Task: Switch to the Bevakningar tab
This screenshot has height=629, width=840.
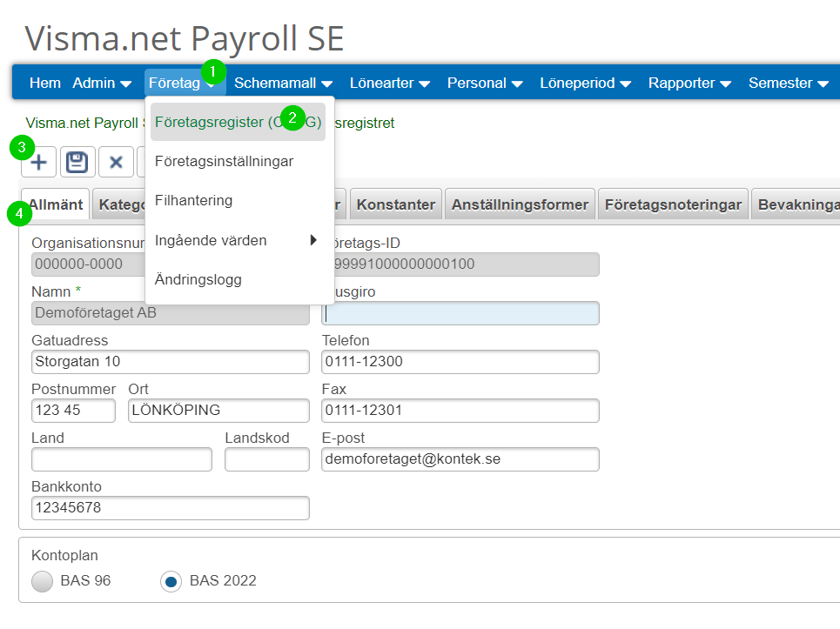Action: tap(797, 204)
